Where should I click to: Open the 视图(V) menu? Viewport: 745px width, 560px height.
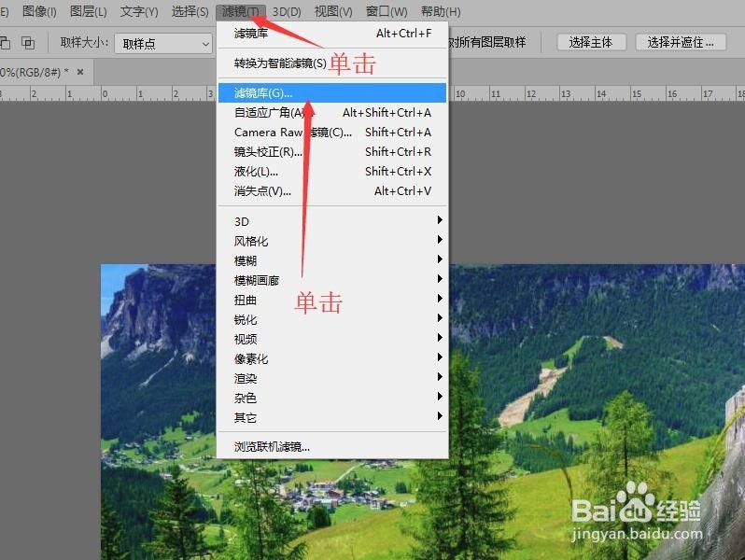[333, 11]
